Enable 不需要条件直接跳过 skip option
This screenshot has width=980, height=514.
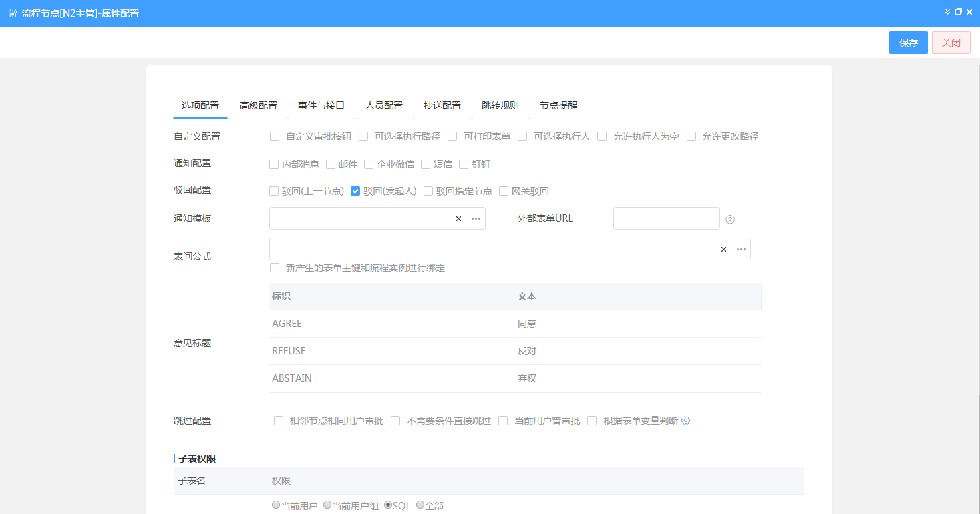pos(395,421)
